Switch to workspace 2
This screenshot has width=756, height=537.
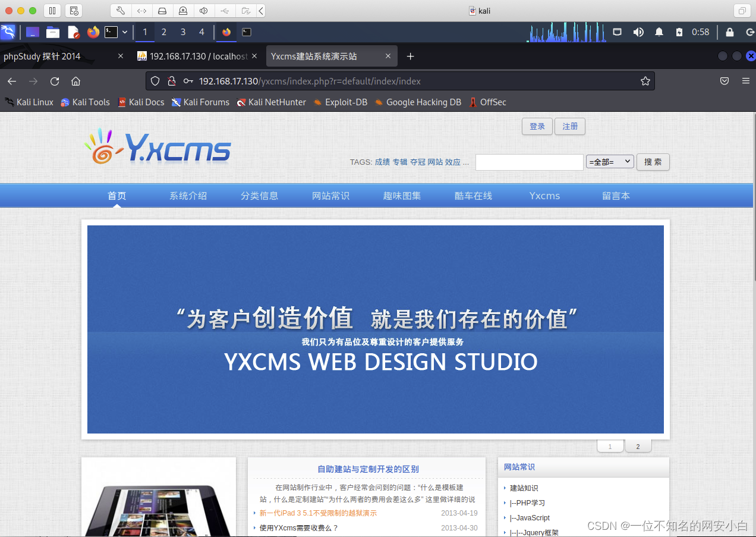click(164, 32)
